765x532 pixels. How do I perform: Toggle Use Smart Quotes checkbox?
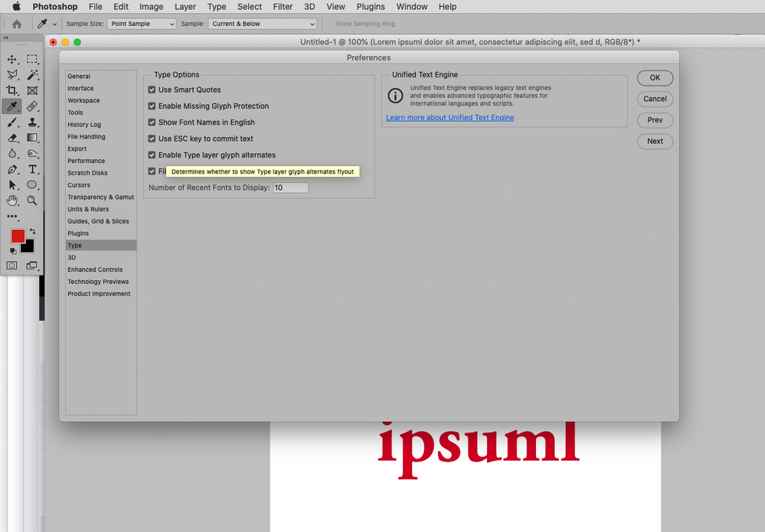click(152, 90)
